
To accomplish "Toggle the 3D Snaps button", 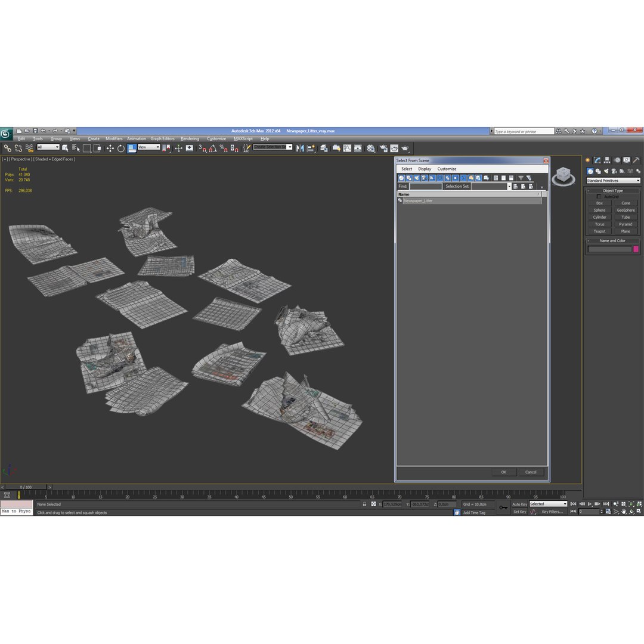I will [x=202, y=148].
